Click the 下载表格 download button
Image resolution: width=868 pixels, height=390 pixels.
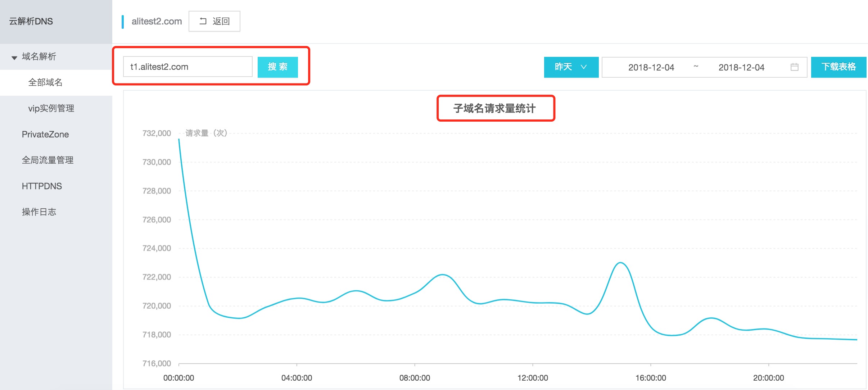[x=838, y=67]
